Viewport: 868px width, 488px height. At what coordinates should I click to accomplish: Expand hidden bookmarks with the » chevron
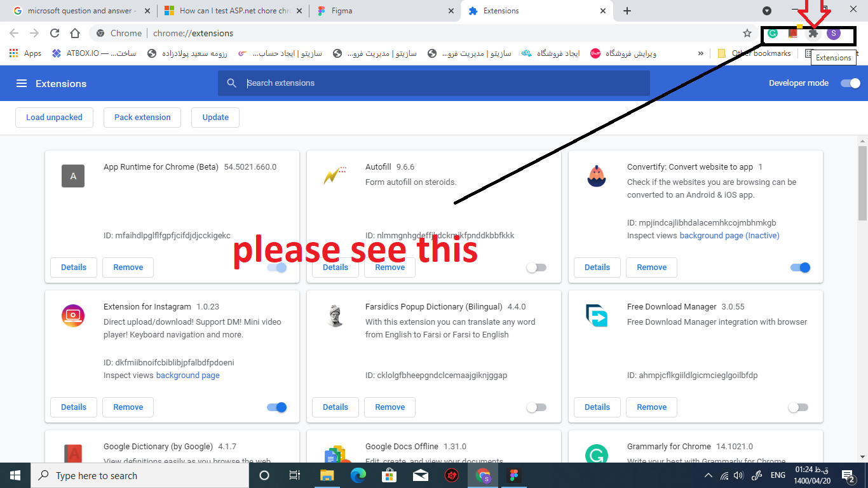tap(701, 53)
